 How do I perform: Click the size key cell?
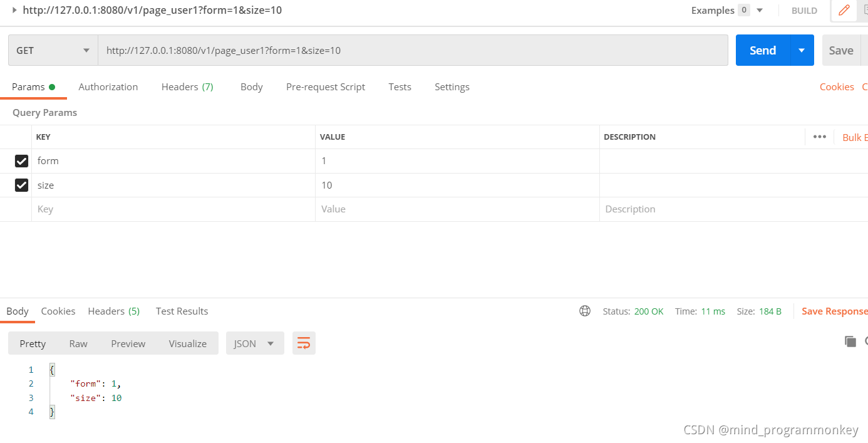(173, 185)
